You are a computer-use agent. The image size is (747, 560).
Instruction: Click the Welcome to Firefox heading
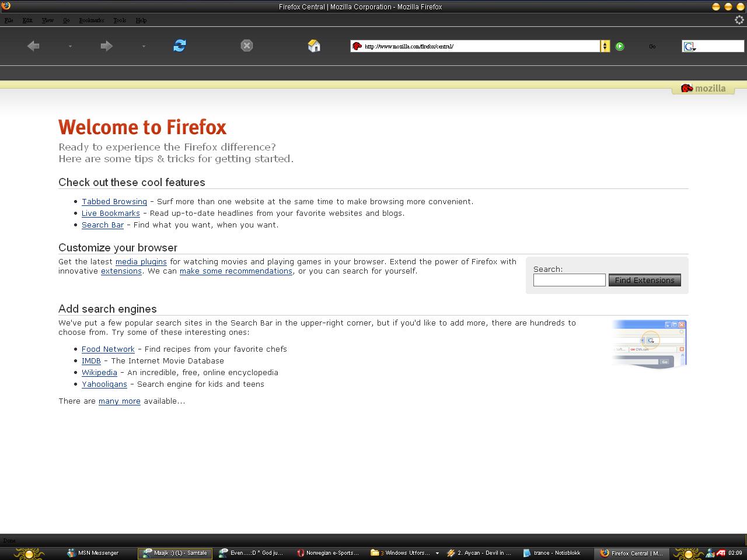point(142,127)
